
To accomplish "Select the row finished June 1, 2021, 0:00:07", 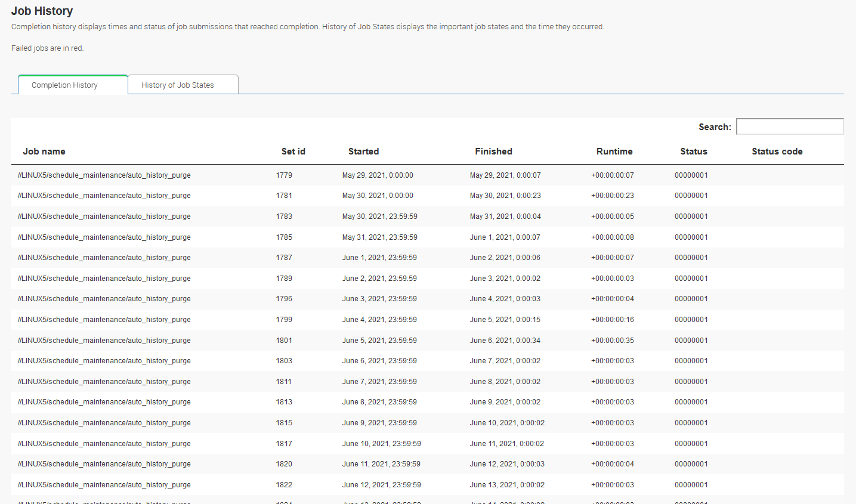I will coord(505,237).
